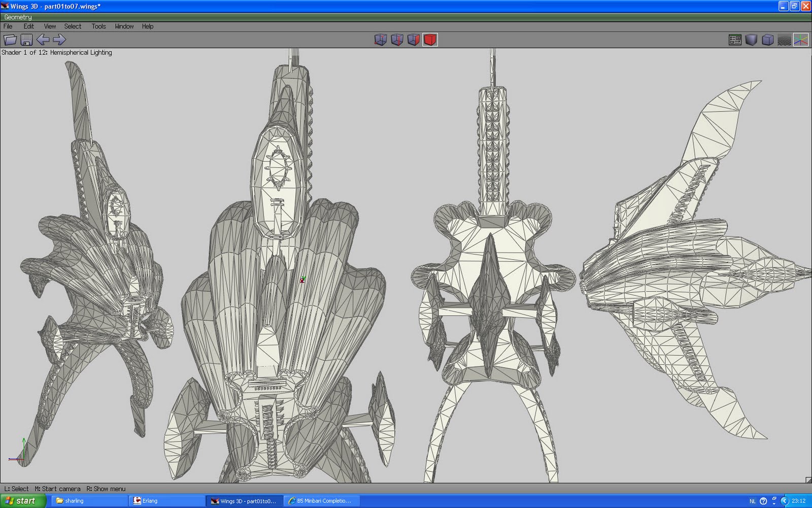812x508 pixels.
Task: Open the Edit menu
Action: click(28, 26)
